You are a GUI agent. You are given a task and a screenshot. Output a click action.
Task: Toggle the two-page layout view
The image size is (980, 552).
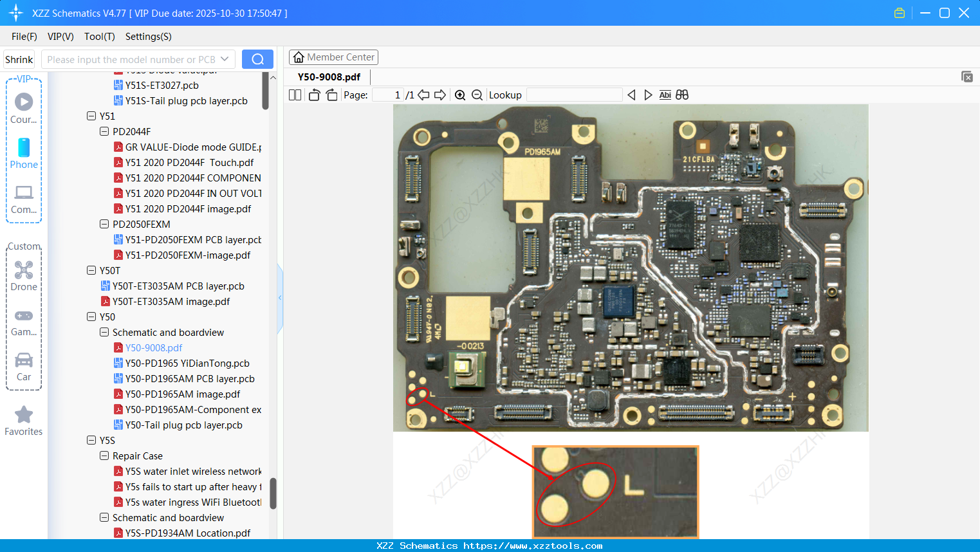[295, 95]
